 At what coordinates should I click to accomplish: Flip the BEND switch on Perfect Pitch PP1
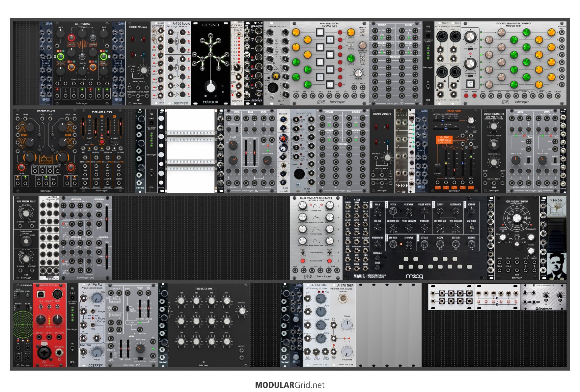click(x=58, y=307)
